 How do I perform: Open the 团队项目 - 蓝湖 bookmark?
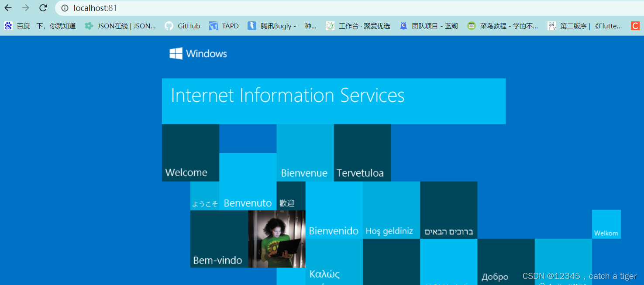tap(435, 26)
